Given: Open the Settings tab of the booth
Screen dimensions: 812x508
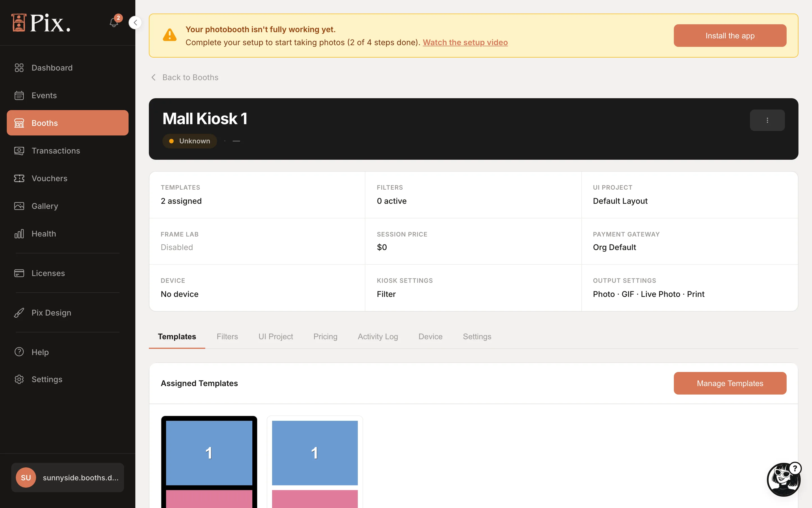Looking at the screenshot, I should pos(477,336).
